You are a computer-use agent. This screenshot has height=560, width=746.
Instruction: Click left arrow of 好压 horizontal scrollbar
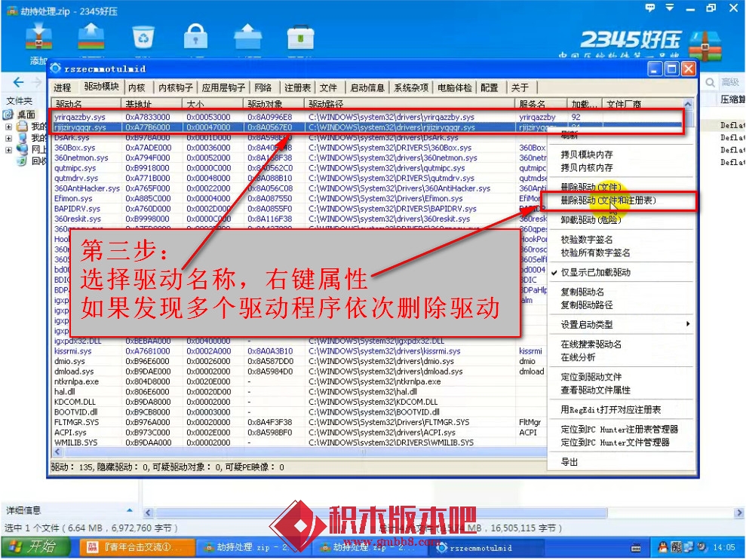click(x=148, y=513)
